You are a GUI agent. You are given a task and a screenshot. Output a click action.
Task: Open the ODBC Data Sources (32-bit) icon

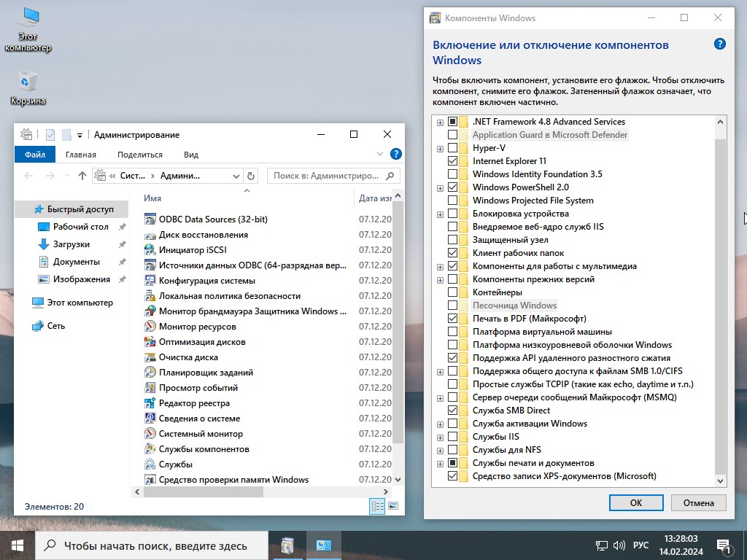pos(150,219)
